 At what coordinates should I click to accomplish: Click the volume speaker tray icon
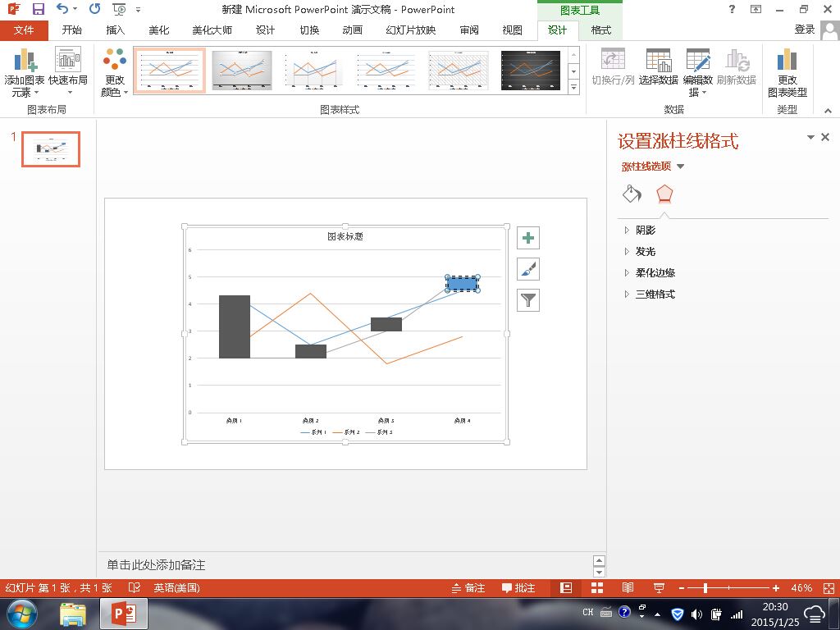tap(696, 614)
